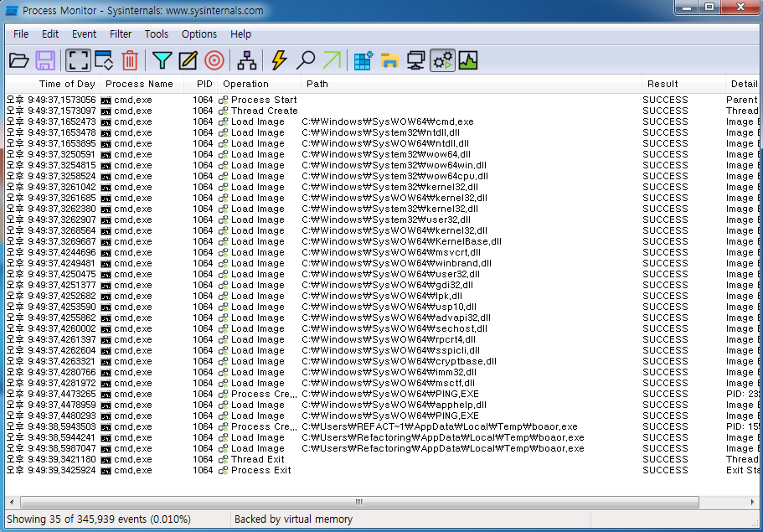
Task: Select the System32\wow64win.dll path
Action: click(x=394, y=165)
